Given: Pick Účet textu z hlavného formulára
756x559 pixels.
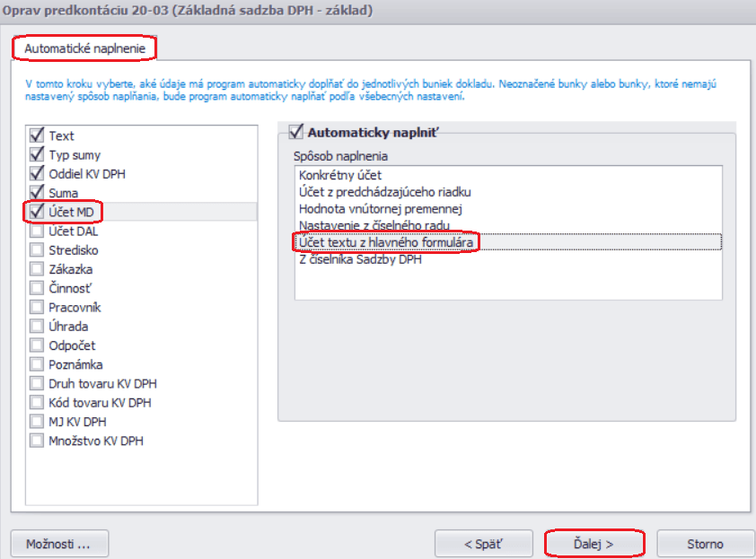Looking at the screenshot, I should [387, 242].
